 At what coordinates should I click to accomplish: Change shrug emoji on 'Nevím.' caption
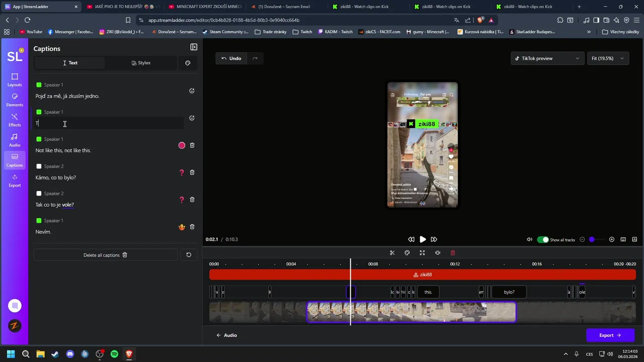tap(182, 227)
